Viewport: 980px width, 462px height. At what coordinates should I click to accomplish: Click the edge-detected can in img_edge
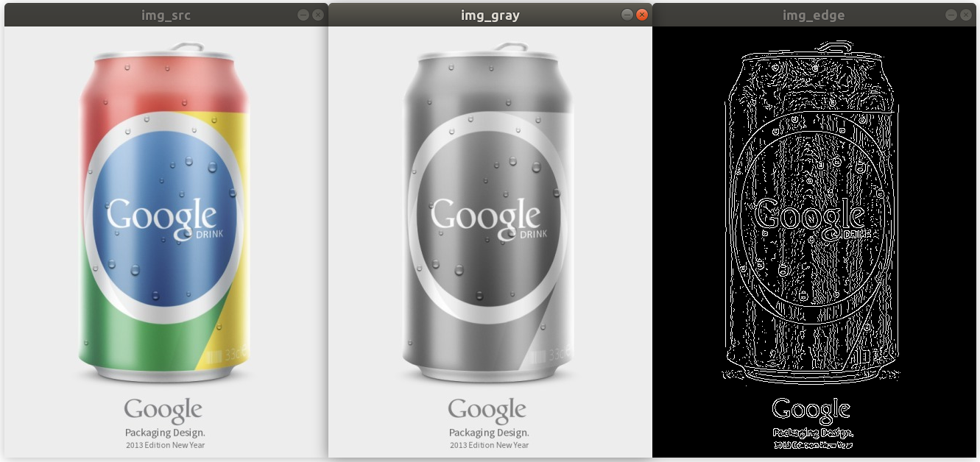[x=812, y=213]
